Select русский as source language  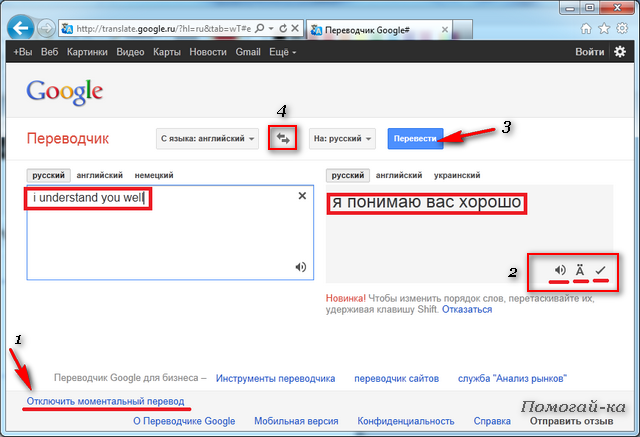coord(49,175)
